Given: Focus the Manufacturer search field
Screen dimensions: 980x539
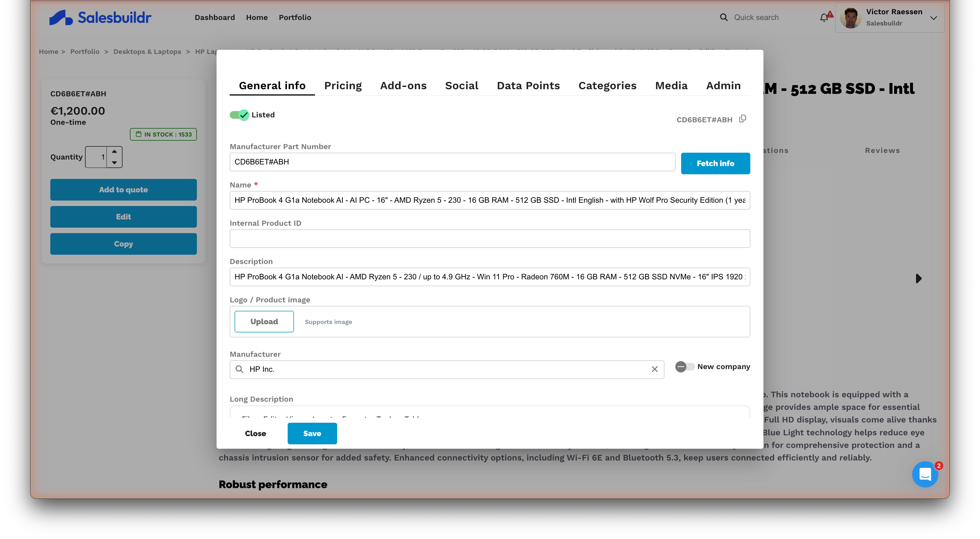Looking at the screenshot, I should (447, 369).
